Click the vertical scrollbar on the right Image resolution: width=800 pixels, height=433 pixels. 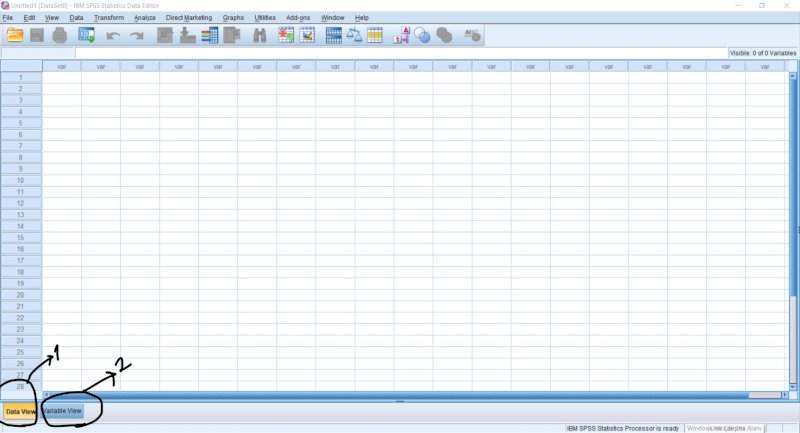(x=793, y=230)
